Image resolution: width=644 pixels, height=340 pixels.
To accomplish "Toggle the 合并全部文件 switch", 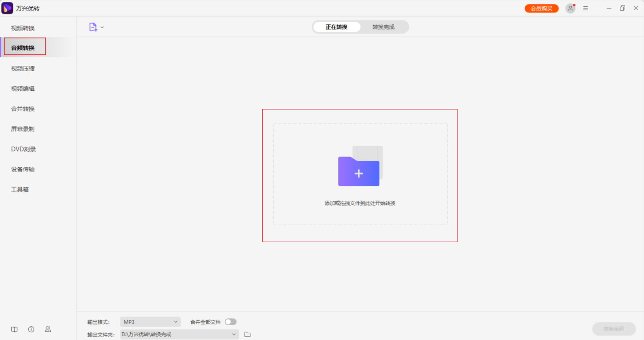I will [231, 322].
